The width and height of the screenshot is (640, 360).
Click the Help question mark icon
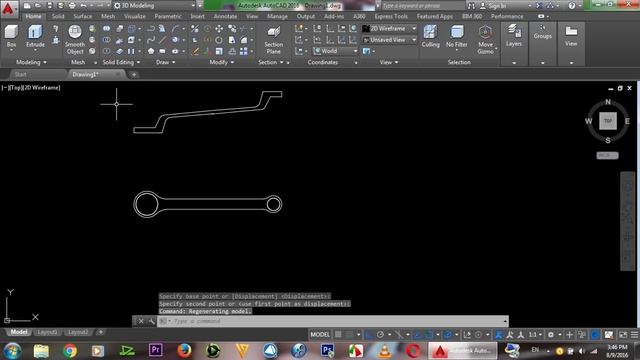coord(572,6)
